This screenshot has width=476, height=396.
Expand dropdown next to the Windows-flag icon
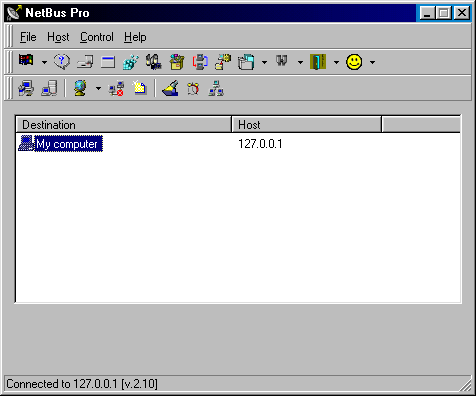[44, 62]
